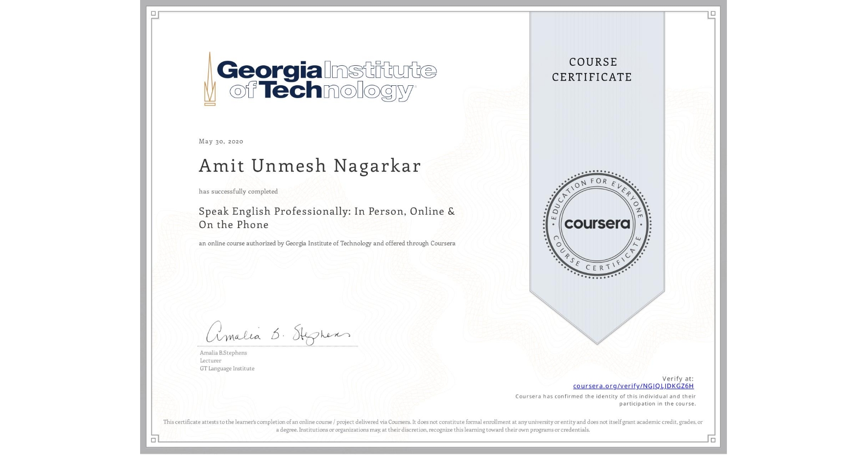
Task: Select the "has successfully completed" line
Action: coord(238,191)
